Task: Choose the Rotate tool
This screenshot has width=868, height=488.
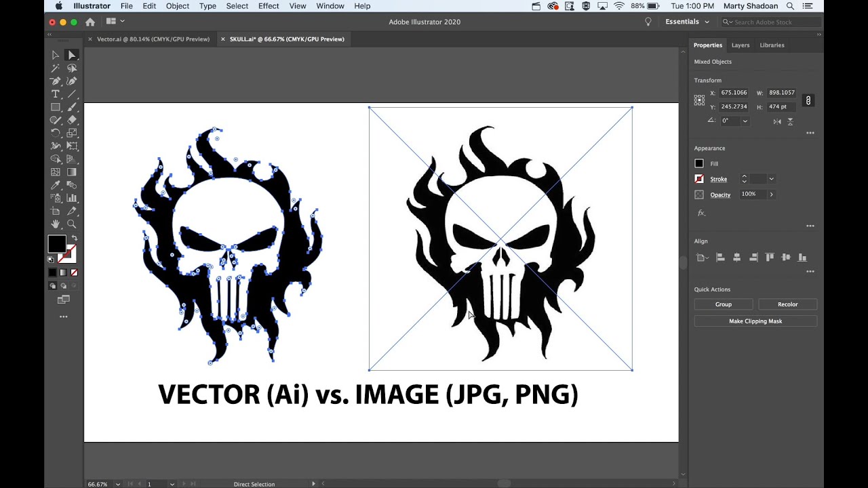Action: (56, 133)
